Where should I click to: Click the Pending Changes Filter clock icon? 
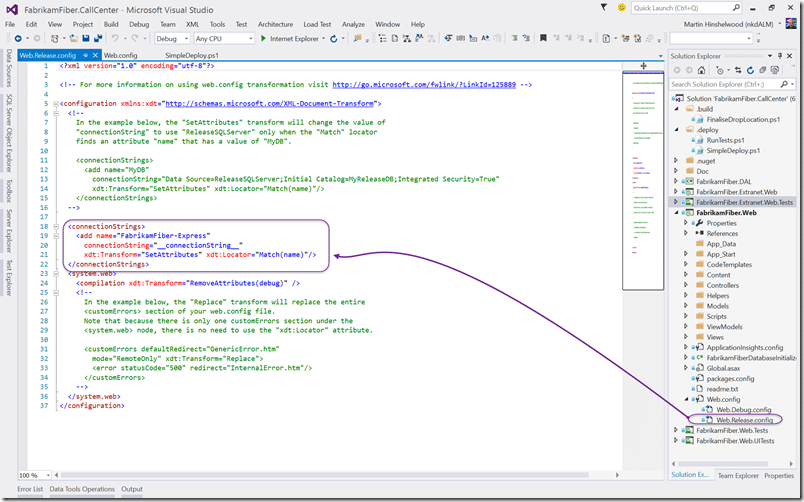coord(719,70)
